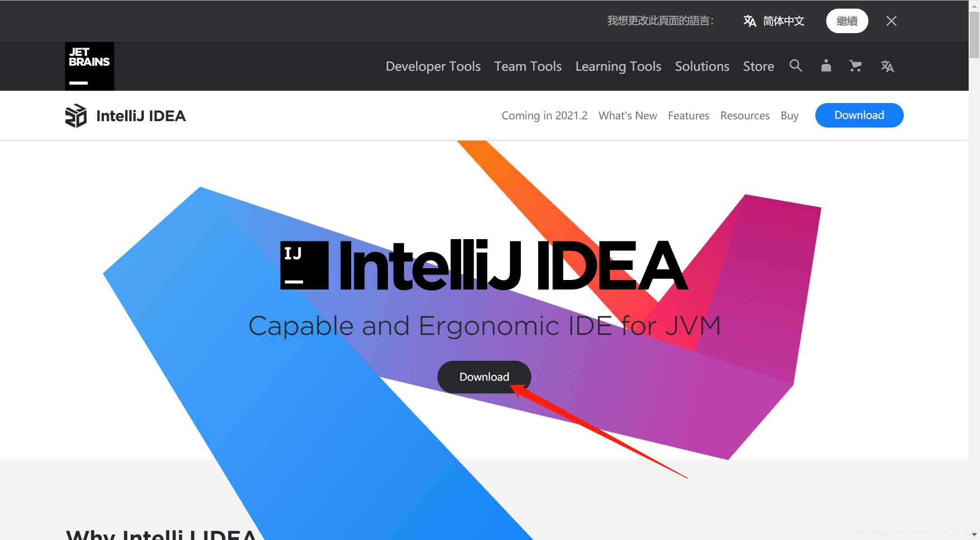Close the language suggestion banner

point(891,21)
